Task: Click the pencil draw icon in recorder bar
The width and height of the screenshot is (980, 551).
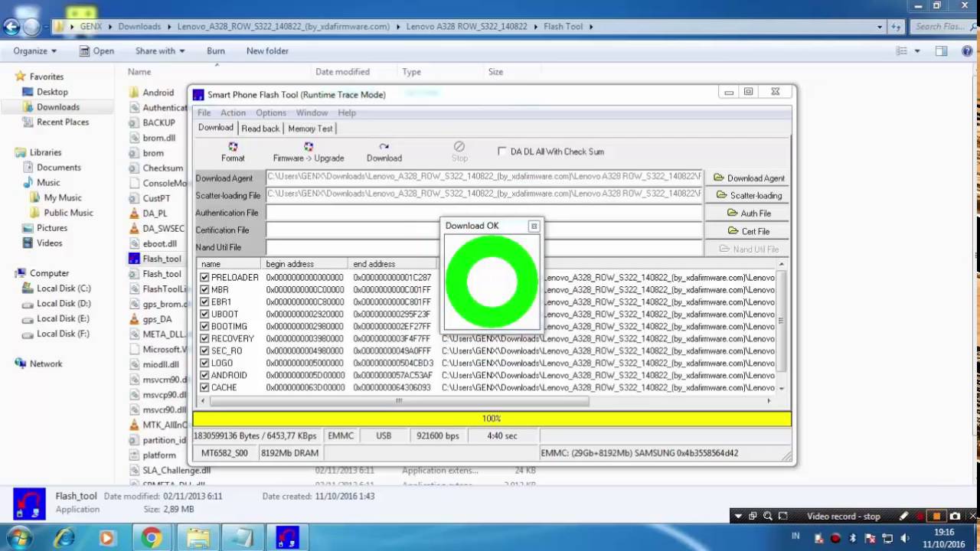Action: pyautogui.click(x=903, y=517)
